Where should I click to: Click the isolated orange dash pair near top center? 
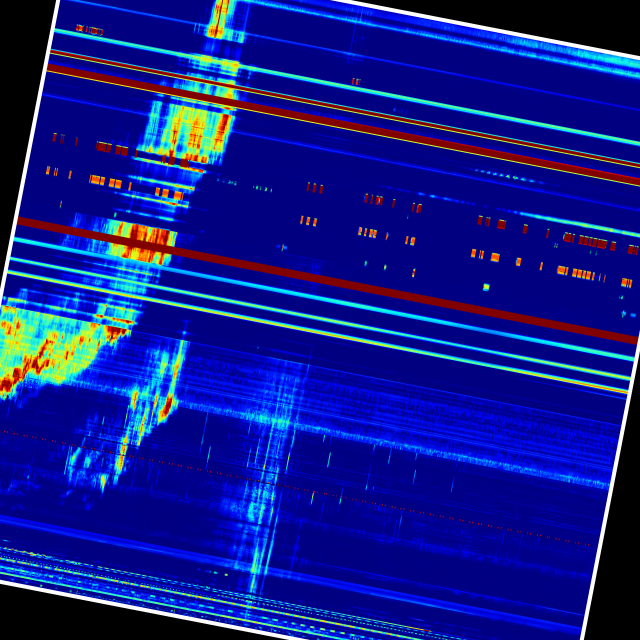[355, 81]
